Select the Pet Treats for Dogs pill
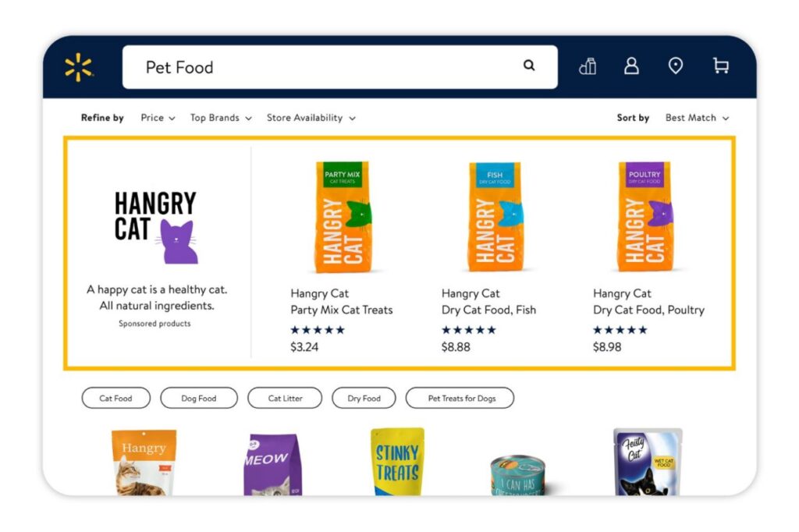Image resolution: width=799 pixels, height=532 pixels. 460,398
